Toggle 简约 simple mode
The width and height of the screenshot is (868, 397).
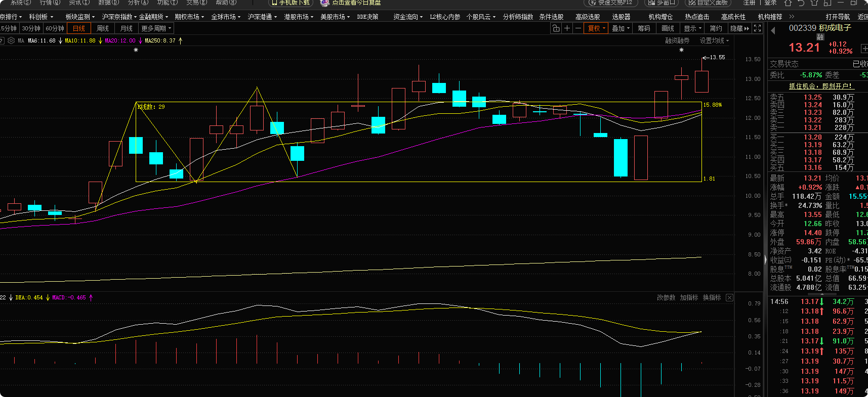pyautogui.click(x=716, y=28)
